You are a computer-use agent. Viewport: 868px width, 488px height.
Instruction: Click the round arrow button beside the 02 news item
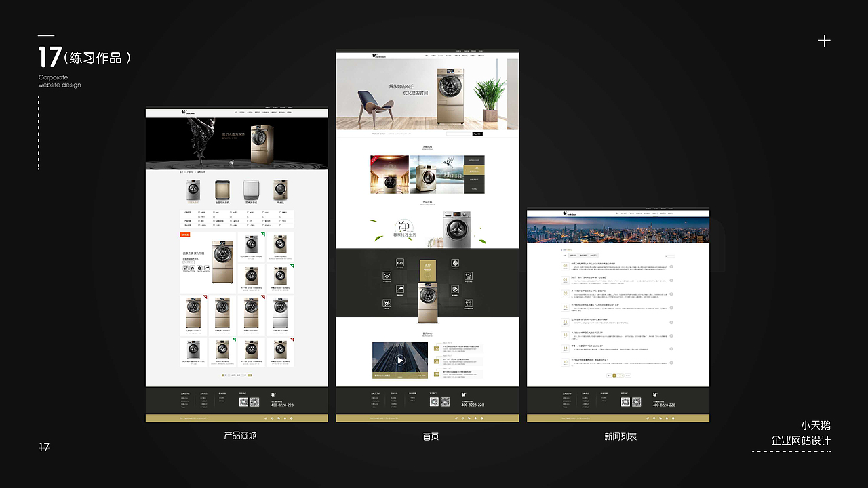point(671,266)
